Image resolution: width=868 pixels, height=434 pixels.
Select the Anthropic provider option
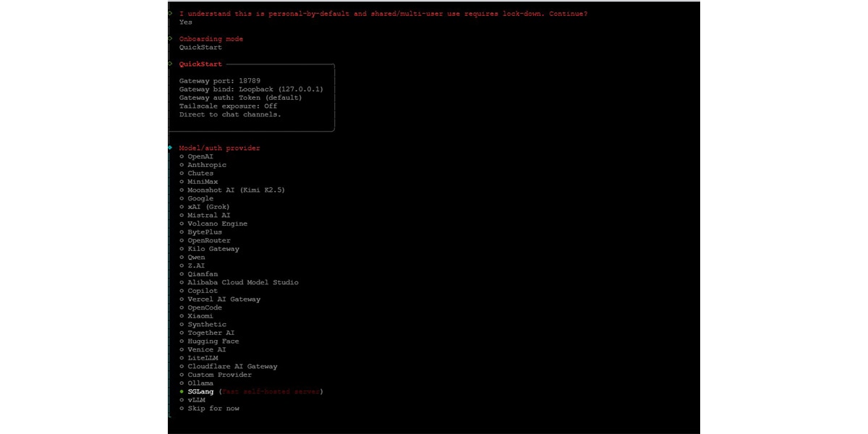[206, 165]
